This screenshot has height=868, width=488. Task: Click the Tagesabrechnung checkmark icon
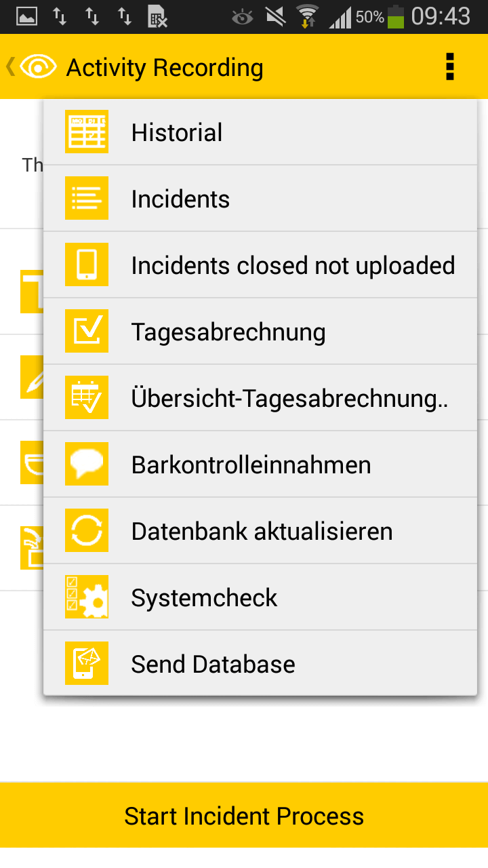click(x=87, y=331)
